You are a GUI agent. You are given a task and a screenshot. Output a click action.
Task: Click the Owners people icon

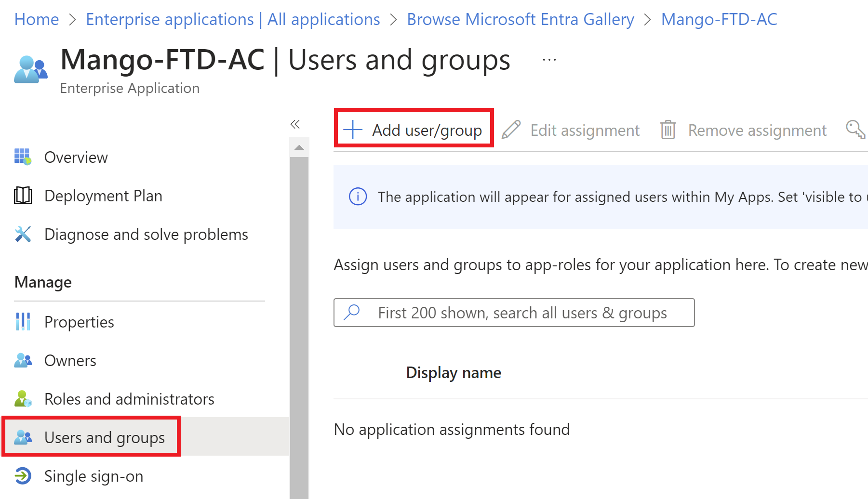23,360
